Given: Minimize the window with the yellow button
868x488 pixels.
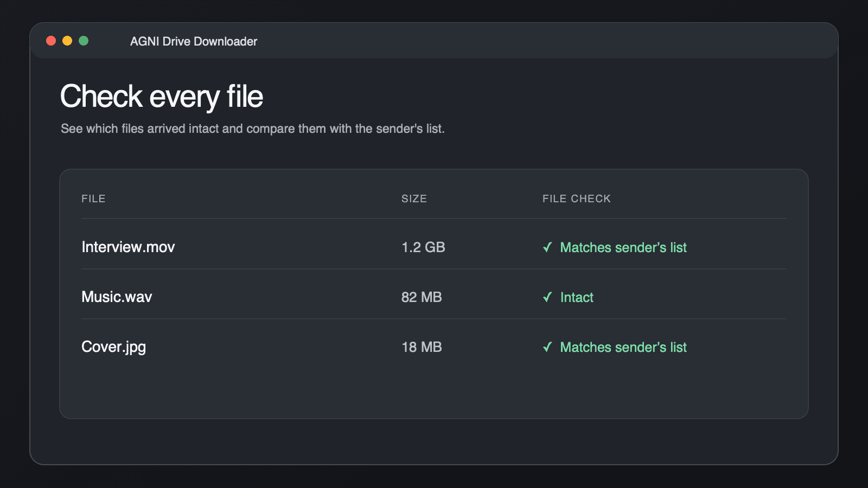Looking at the screenshot, I should (x=67, y=41).
